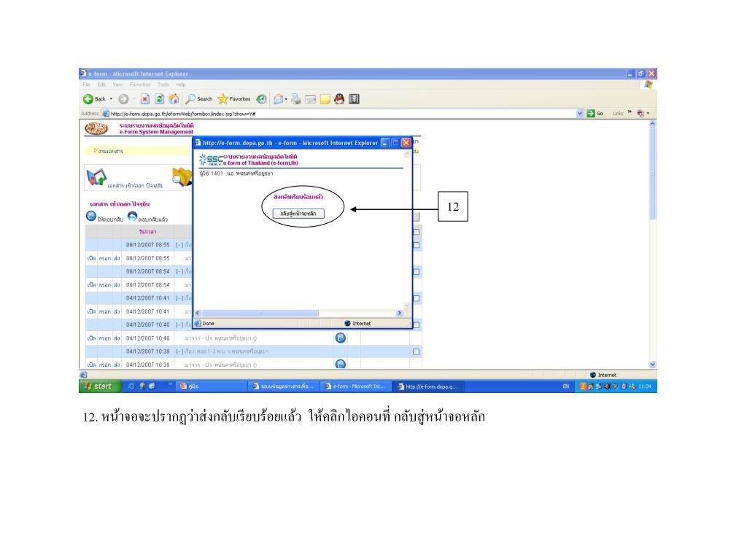
Task: Click the popup's horizontal scrollbar thumb
Action: click(260, 313)
